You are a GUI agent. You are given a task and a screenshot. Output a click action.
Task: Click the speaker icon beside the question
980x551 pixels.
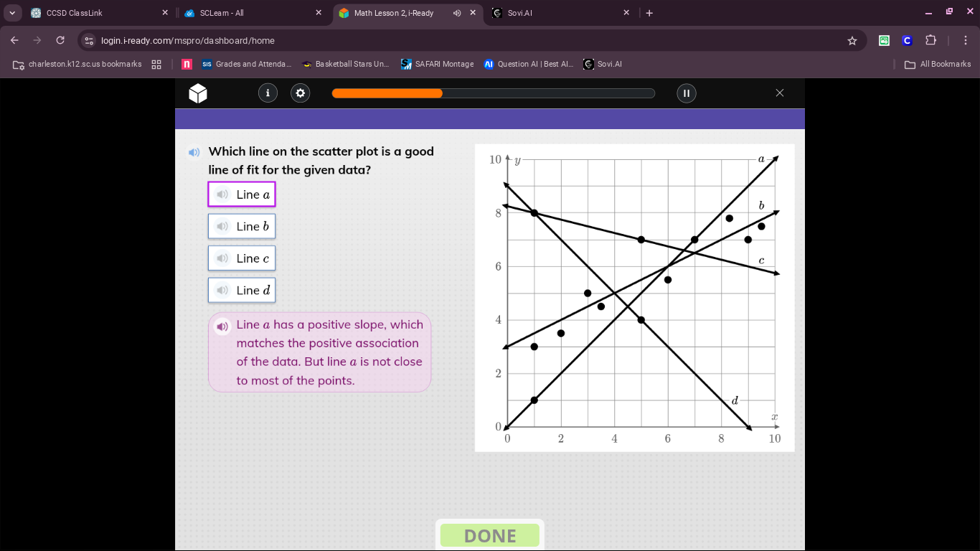(x=194, y=152)
